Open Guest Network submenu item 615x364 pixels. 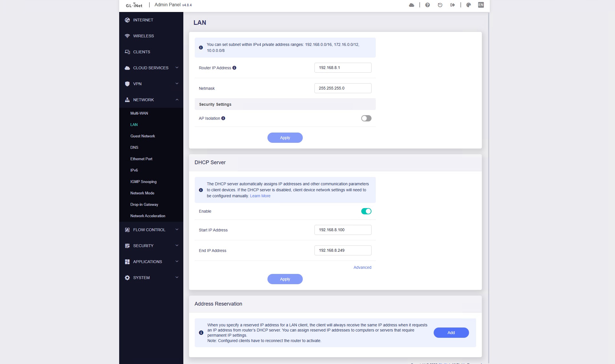coord(143,136)
